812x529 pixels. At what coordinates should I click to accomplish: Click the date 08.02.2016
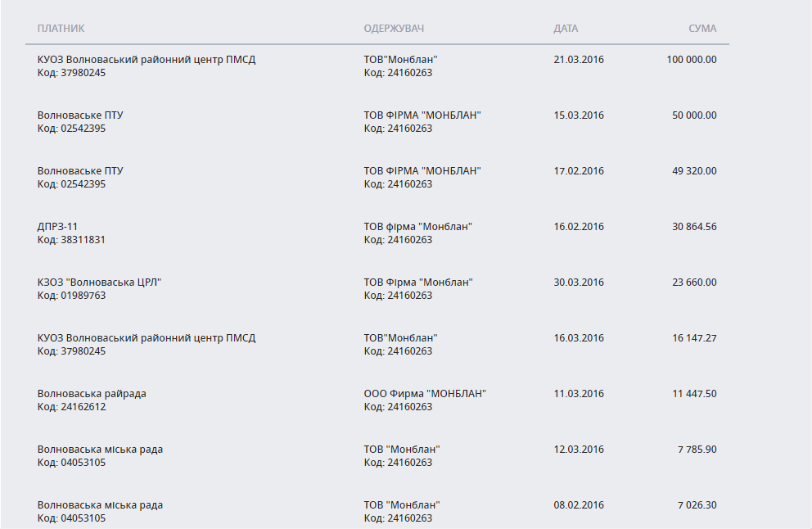[x=579, y=505]
